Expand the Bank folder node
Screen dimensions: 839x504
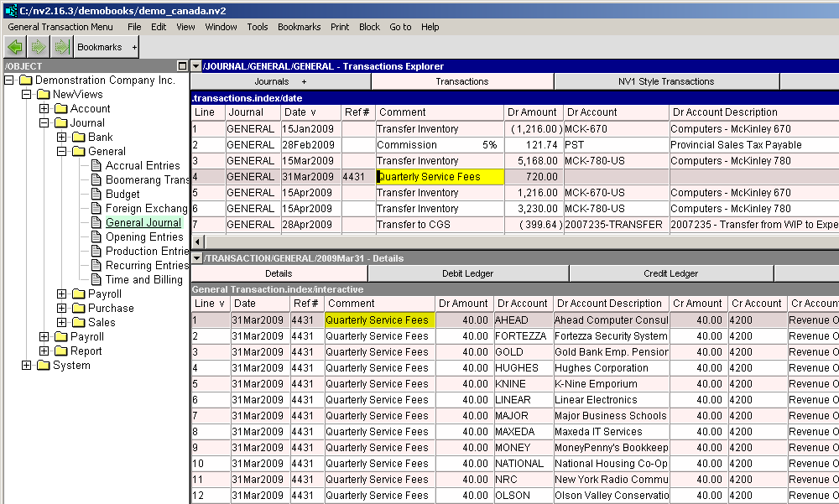coord(61,138)
